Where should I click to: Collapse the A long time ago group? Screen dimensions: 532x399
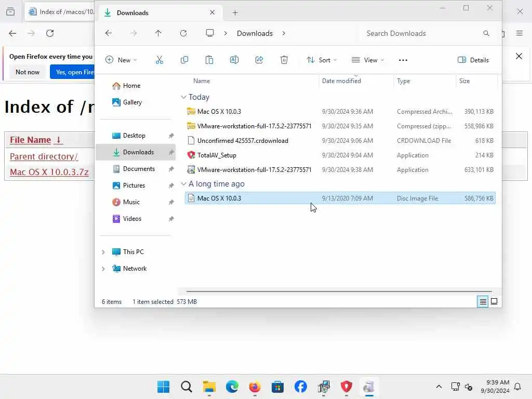(183, 184)
